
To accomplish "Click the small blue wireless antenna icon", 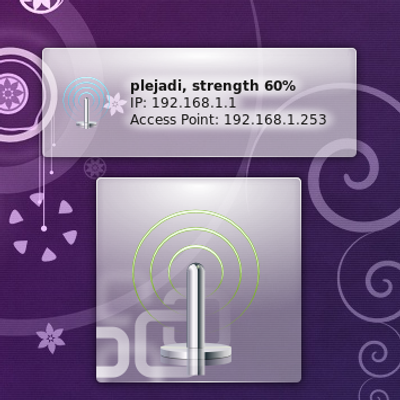I will tap(87, 103).
